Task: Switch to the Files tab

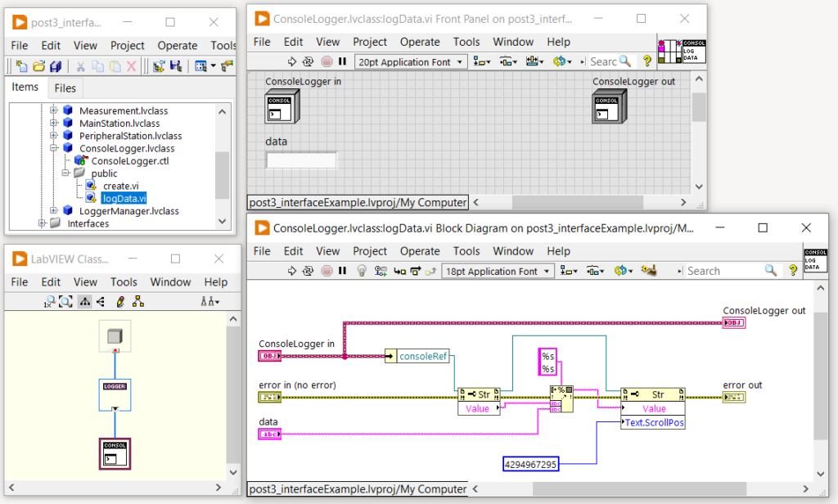Action: click(65, 88)
